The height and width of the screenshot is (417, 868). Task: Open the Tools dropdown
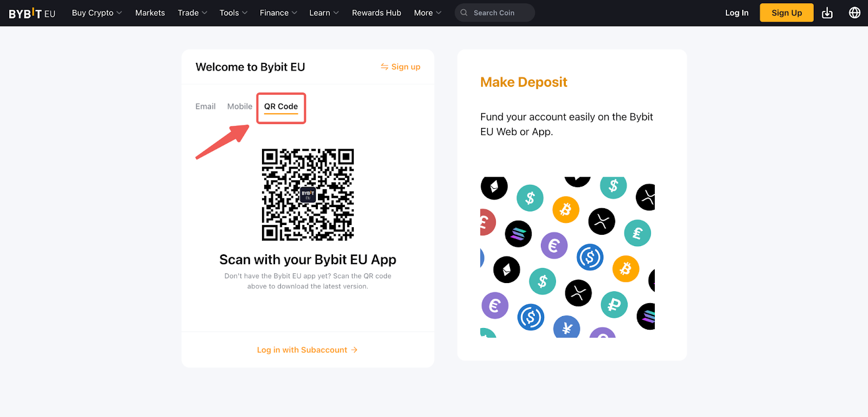pyautogui.click(x=233, y=13)
